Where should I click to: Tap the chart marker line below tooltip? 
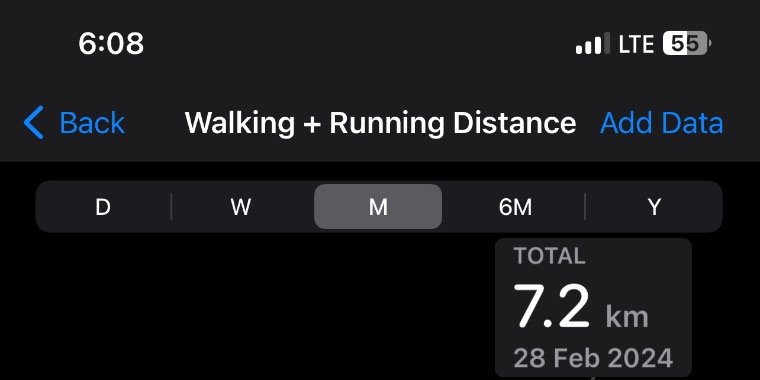pos(593,378)
